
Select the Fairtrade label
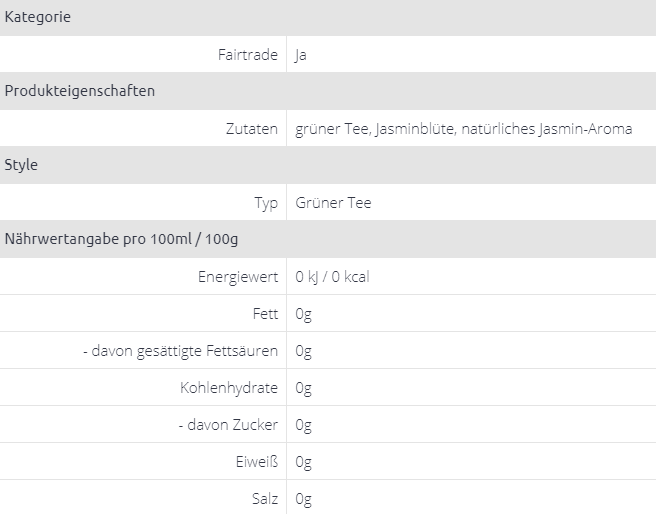(247, 55)
